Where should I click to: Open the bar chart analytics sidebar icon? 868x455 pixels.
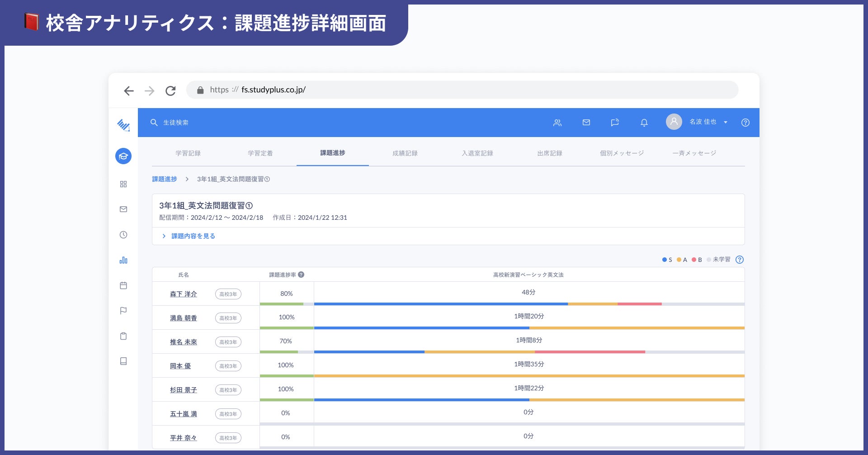pyautogui.click(x=123, y=260)
